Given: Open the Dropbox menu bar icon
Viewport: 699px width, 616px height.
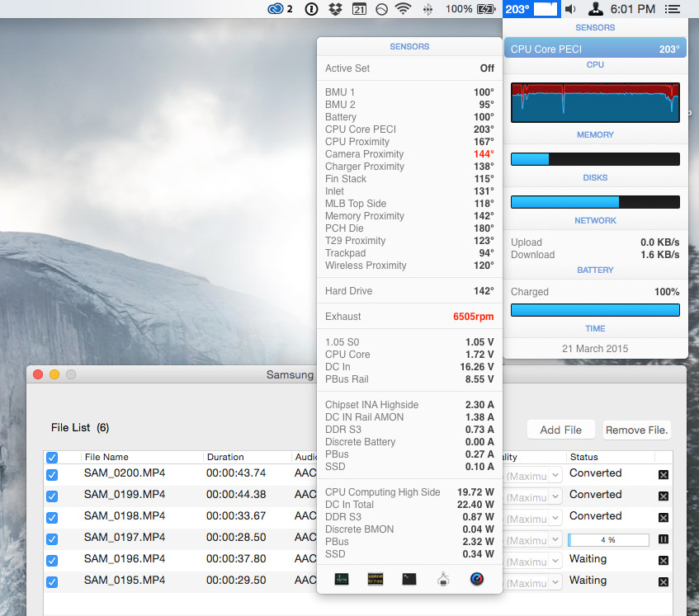Looking at the screenshot, I should click(x=335, y=9).
